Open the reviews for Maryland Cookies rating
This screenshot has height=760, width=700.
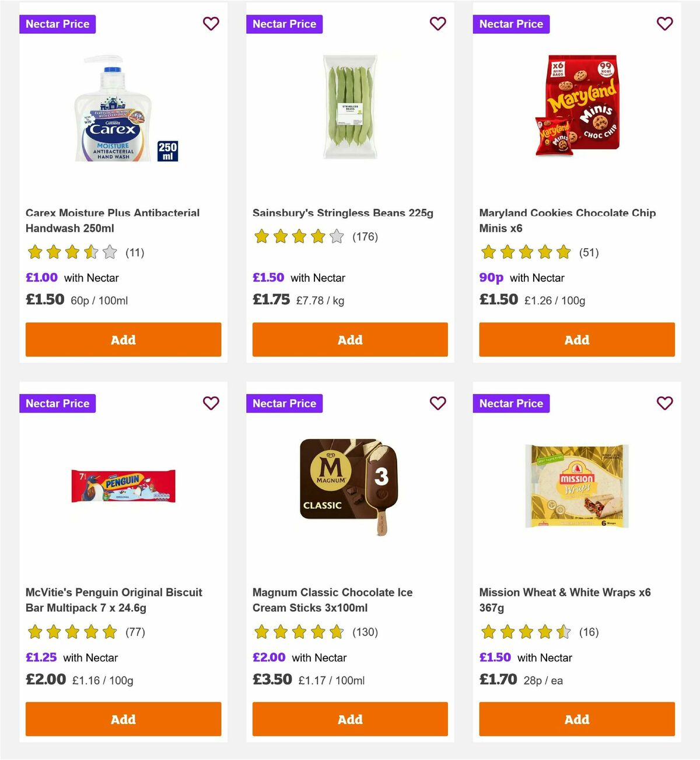pos(542,253)
